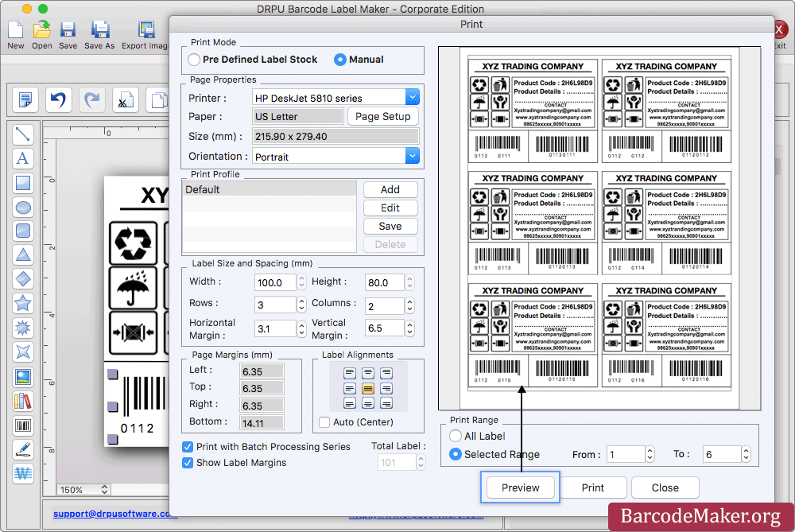Adjust the Horizontal Margin stepper

tap(301, 328)
